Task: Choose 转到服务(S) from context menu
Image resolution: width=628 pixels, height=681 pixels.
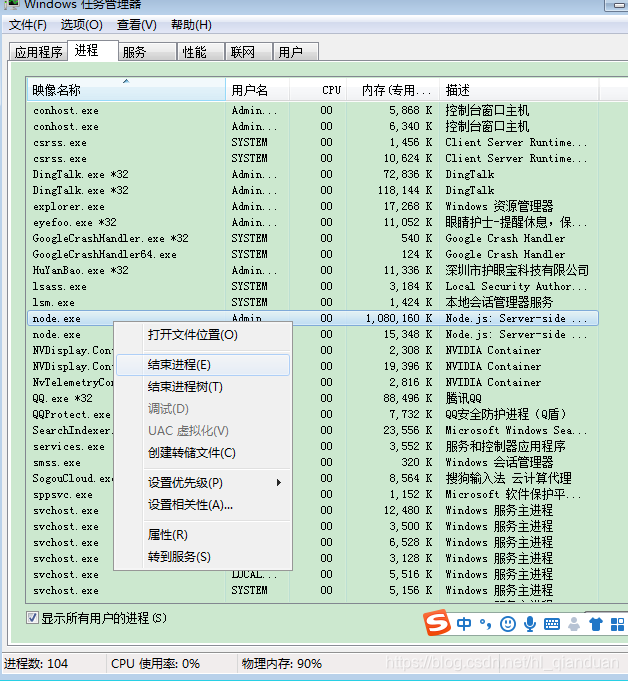Action: pyautogui.click(x=203, y=556)
